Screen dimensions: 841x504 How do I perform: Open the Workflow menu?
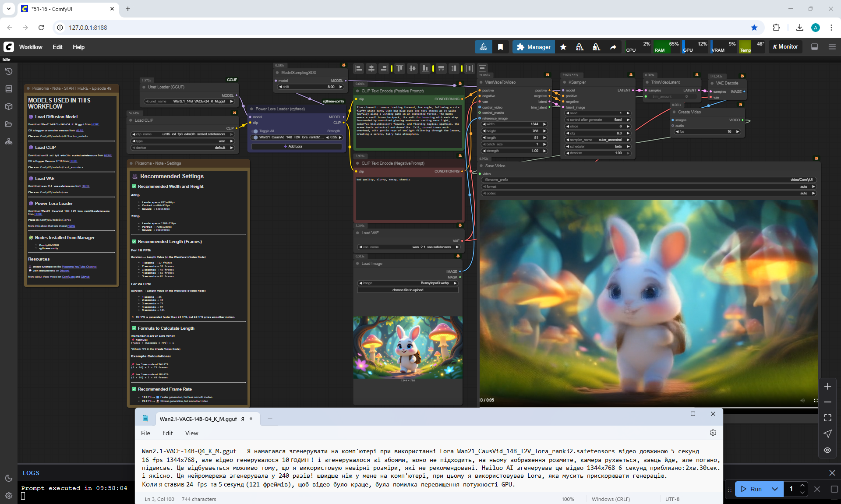[x=31, y=47]
